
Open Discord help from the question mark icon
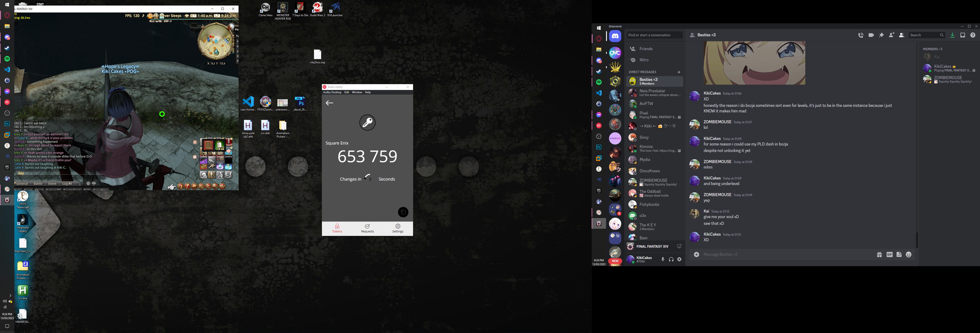(x=973, y=35)
